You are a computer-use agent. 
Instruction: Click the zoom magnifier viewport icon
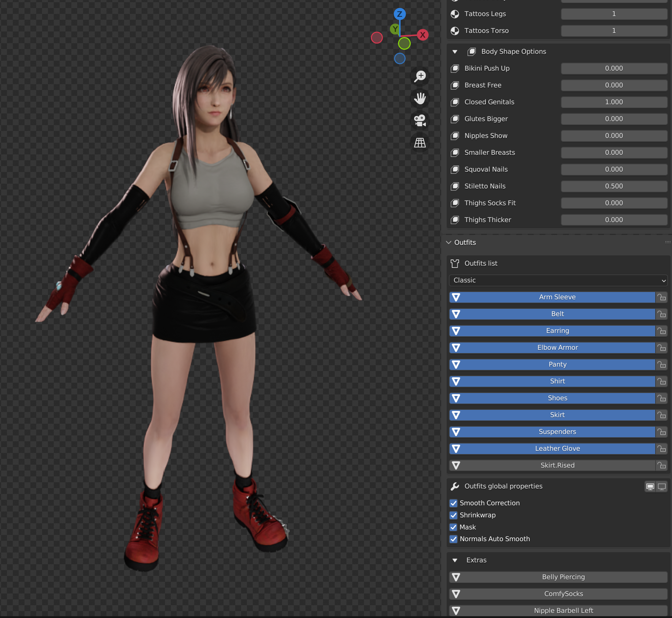point(420,76)
